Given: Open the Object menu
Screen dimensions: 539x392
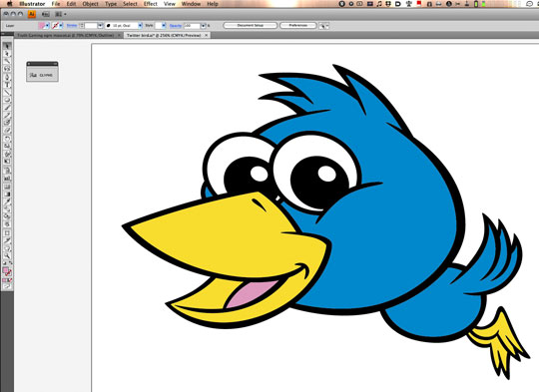Looking at the screenshot, I should 91,4.
